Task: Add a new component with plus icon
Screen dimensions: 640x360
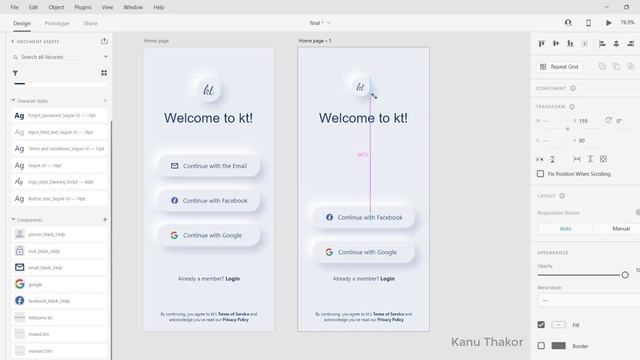Action: click(x=105, y=220)
